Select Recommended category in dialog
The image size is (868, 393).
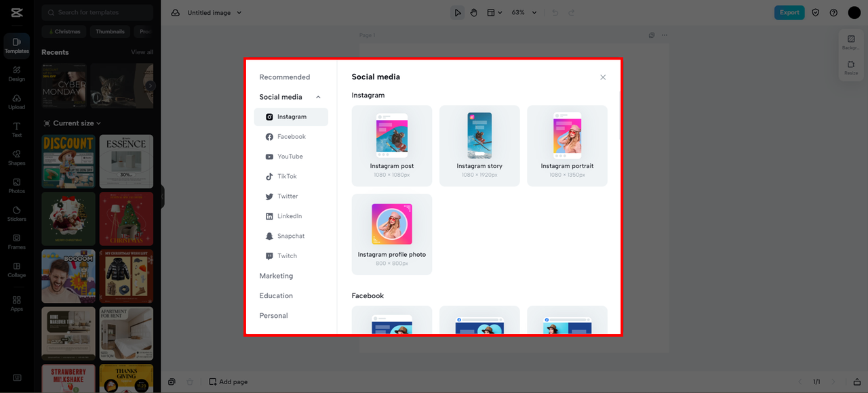pos(285,77)
